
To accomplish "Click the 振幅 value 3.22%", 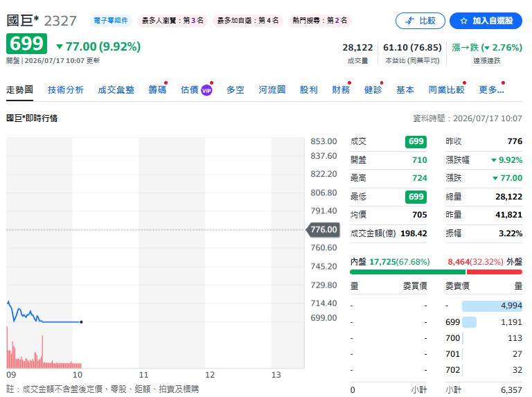I will (x=511, y=233).
